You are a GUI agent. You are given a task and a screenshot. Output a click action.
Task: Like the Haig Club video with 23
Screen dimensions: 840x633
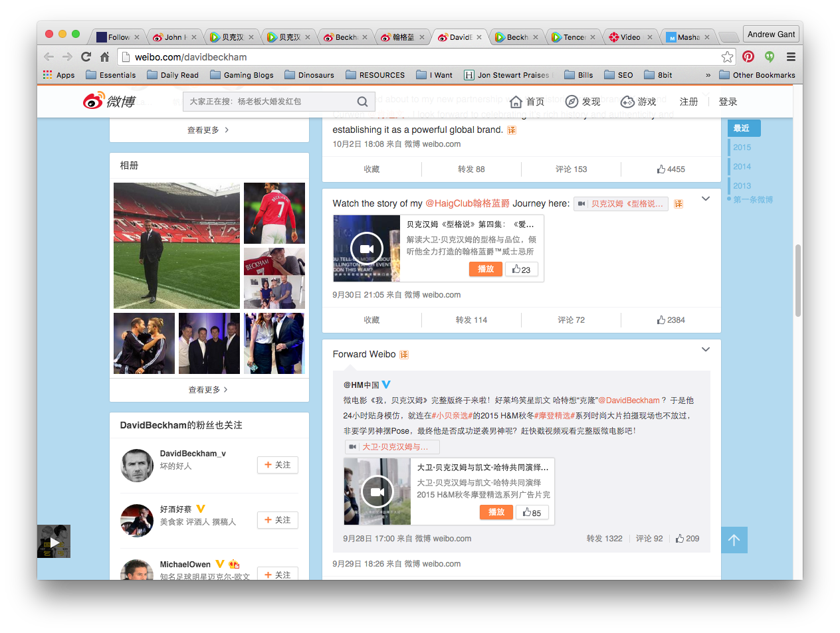tap(522, 269)
